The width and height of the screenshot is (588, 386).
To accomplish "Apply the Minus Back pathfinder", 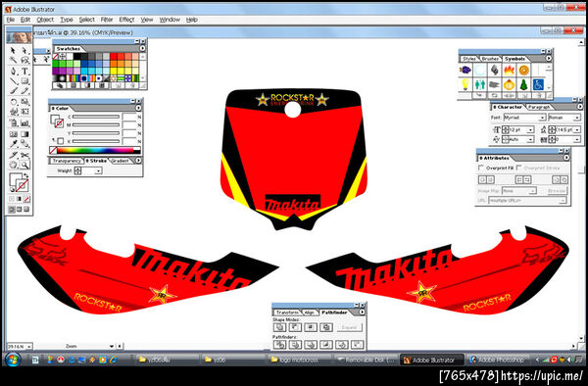I will 357,345.
